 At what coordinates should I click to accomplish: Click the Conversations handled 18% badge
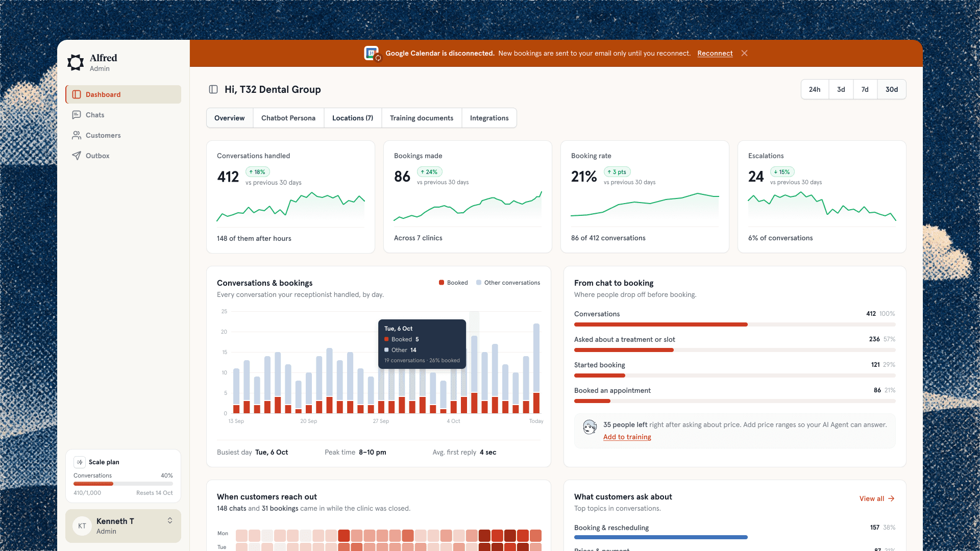click(x=257, y=172)
